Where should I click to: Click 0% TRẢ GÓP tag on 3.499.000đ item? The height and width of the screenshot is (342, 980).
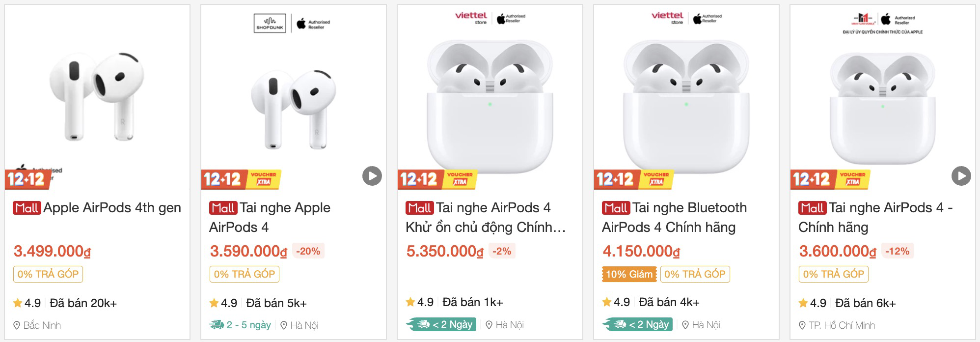point(48,274)
